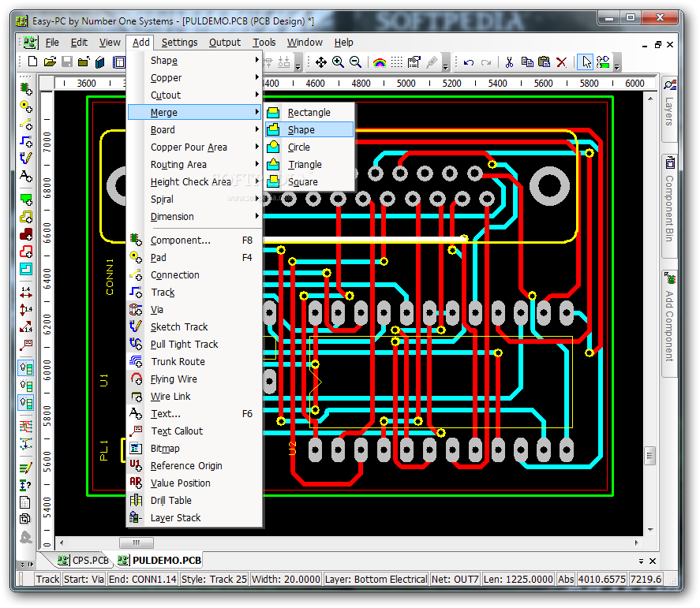Screen dimensions: 700x608
Task: Expand the Cutout submenu
Action: (x=194, y=95)
